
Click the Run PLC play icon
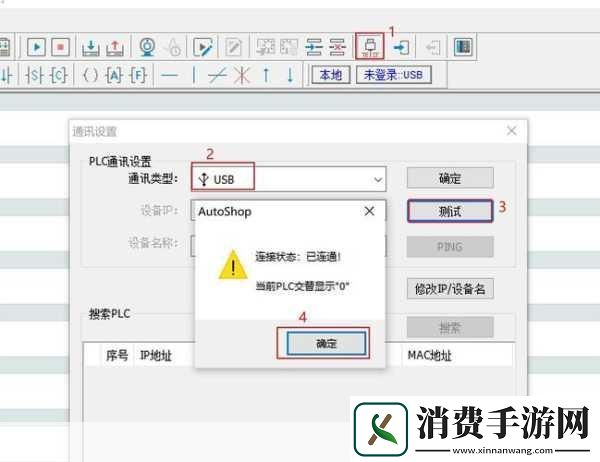pos(37,47)
